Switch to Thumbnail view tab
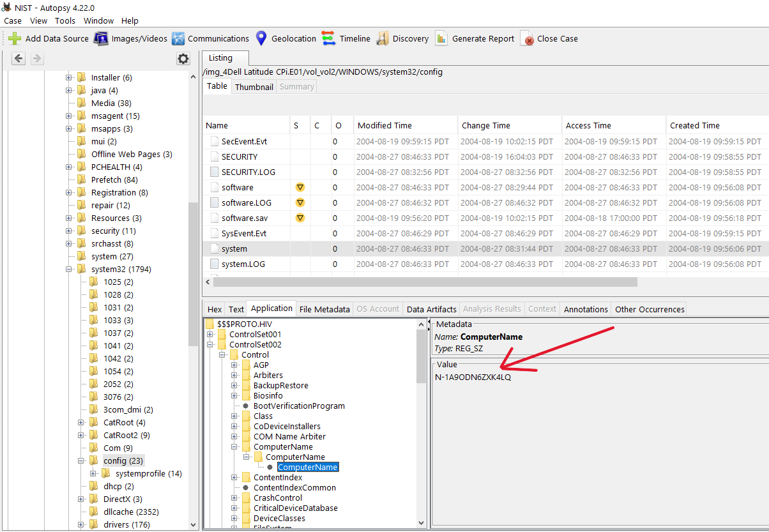The height and width of the screenshot is (532, 769). (254, 87)
